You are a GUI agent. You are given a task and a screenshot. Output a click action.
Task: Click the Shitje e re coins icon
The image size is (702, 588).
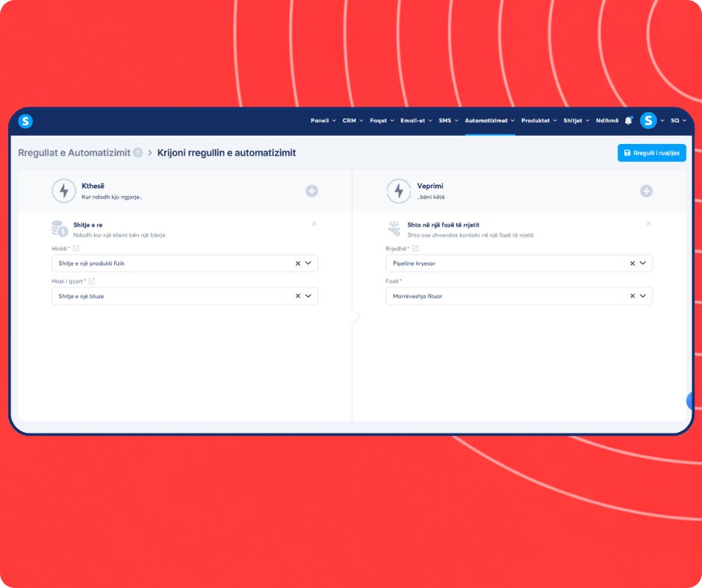click(x=60, y=228)
